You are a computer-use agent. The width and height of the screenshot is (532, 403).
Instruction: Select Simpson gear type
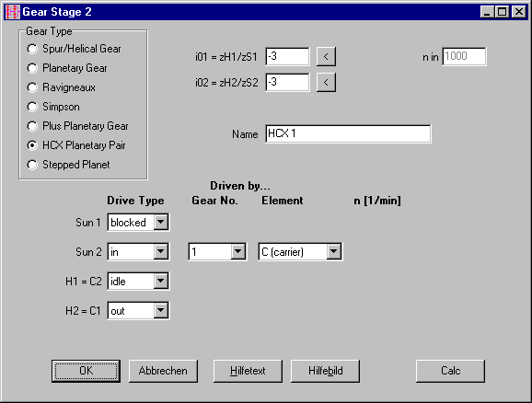coord(53,107)
